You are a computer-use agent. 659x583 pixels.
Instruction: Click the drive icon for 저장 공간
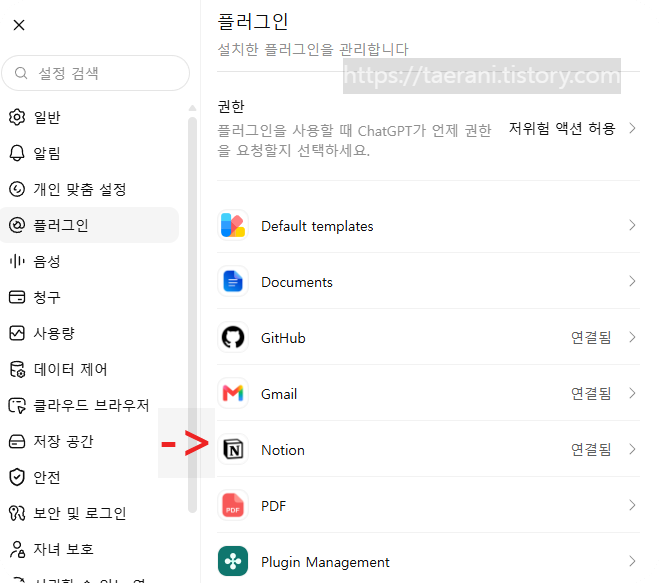click(17, 441)
